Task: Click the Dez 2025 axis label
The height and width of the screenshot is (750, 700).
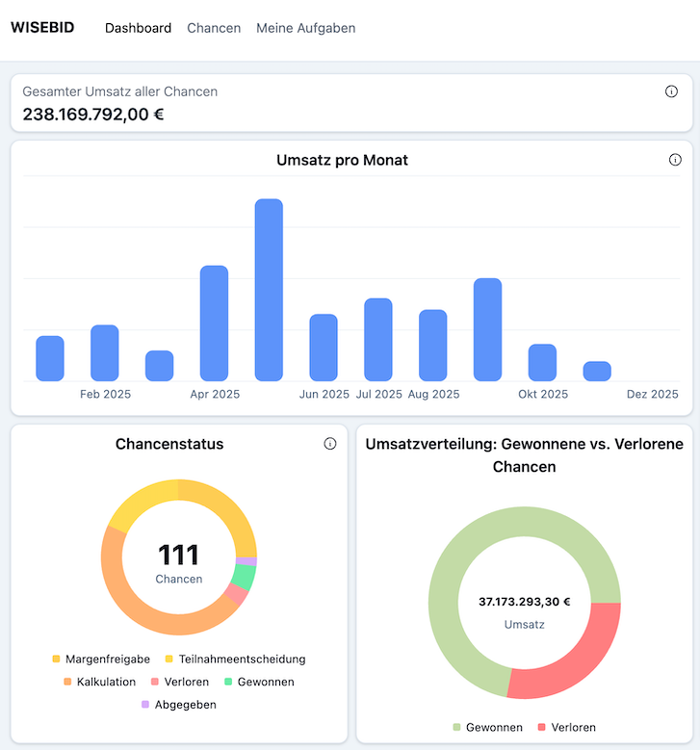Action: click(653, 394)
